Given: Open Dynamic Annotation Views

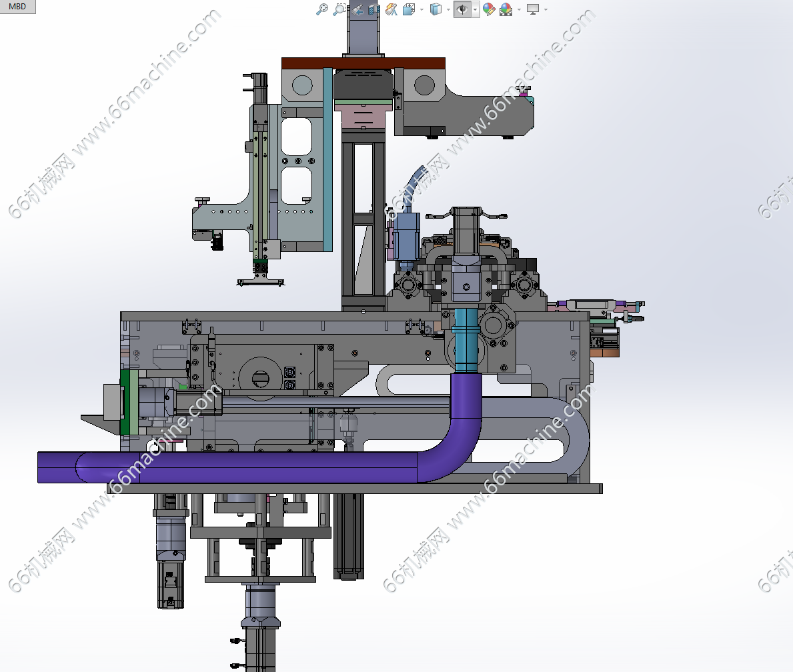Looking at the screenshot, I should [x=391, y=9].
